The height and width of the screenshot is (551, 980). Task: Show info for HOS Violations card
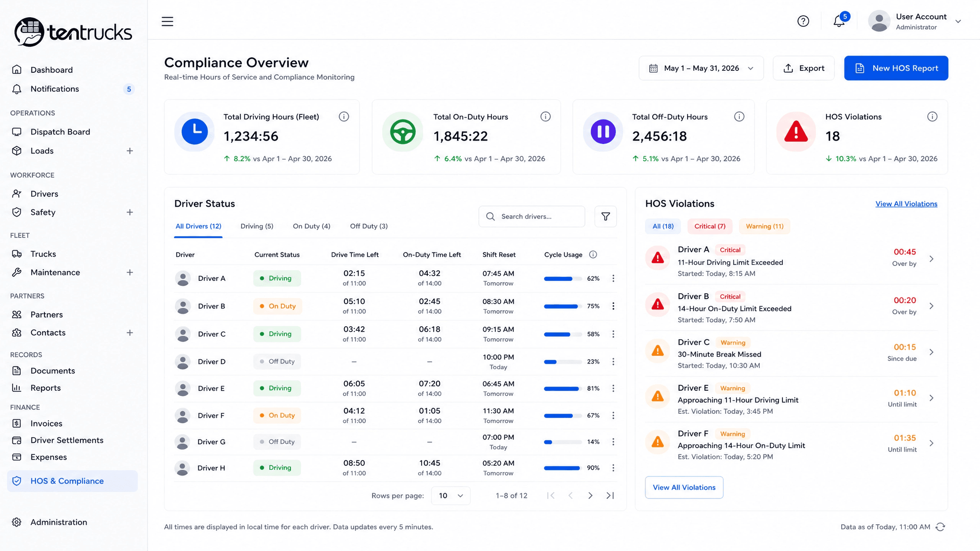[x=932, y=117]
